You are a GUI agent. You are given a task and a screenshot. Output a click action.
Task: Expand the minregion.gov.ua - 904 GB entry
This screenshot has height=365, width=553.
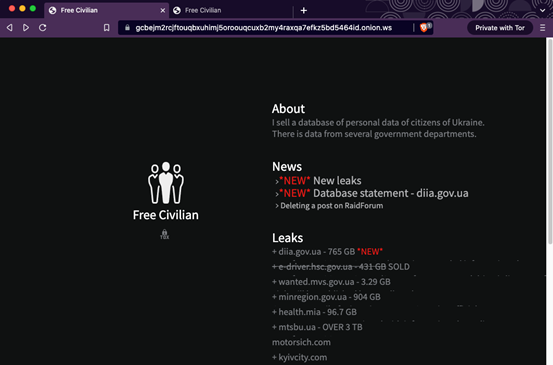coord(326,297)
